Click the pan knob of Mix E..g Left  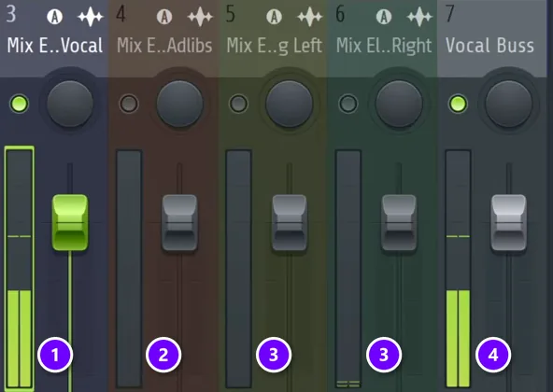(290, 104)
